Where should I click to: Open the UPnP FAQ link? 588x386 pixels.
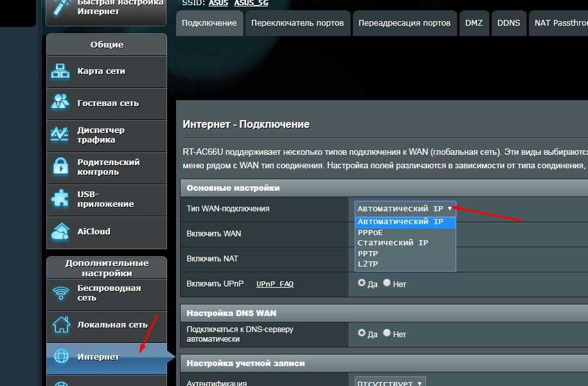click(x=275, y=284)
